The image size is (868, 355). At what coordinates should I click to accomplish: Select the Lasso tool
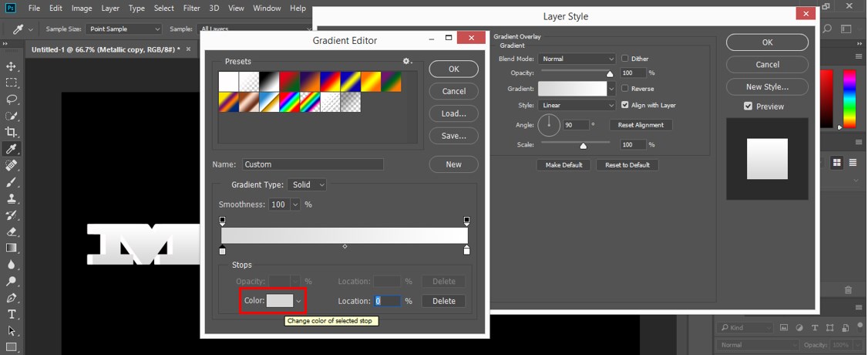tap(11, 99)
